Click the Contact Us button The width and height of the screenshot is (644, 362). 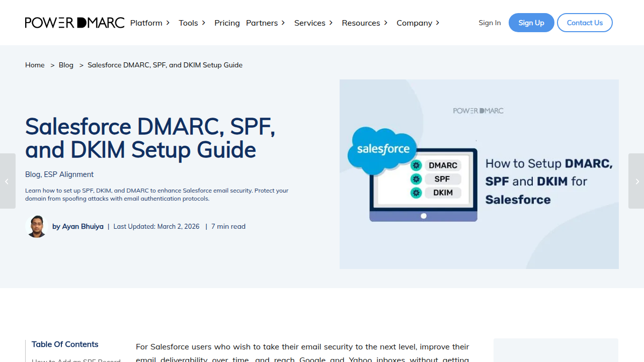pos(585,23)
